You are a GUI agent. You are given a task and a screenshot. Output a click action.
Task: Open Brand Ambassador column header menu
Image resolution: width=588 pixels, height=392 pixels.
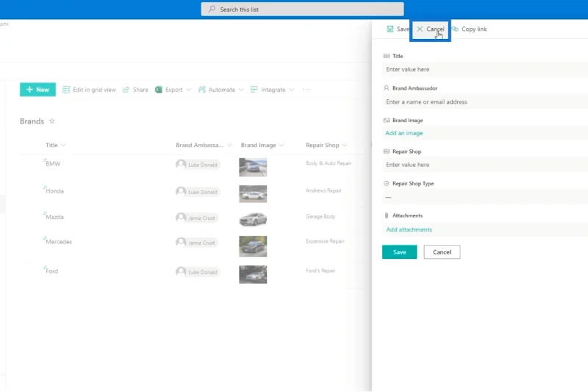[204, 145]
